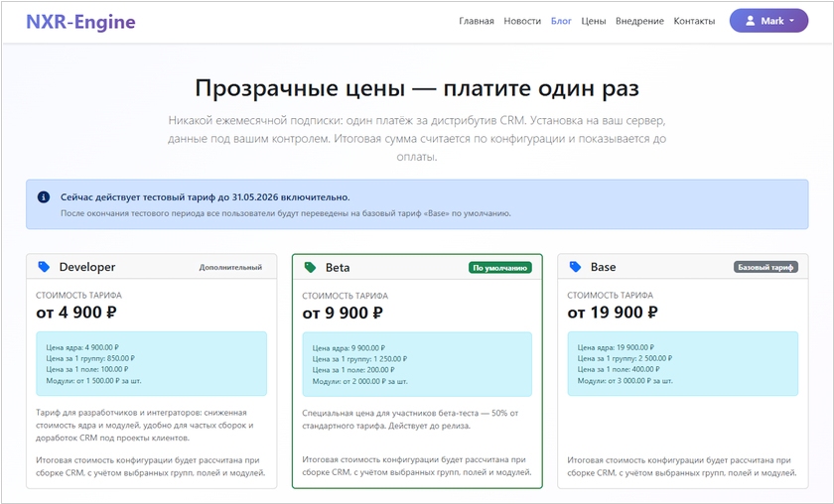Navigate to the Блог section

point(561,21)
